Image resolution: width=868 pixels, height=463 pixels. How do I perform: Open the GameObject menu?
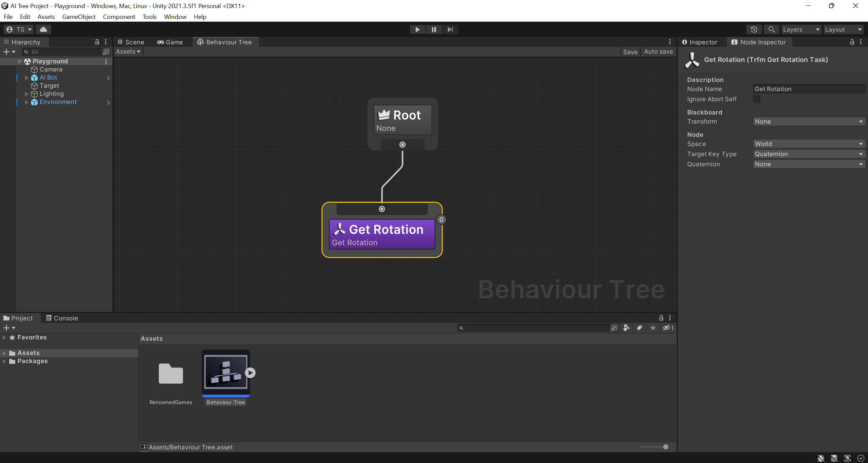click(x=79, y=17)
